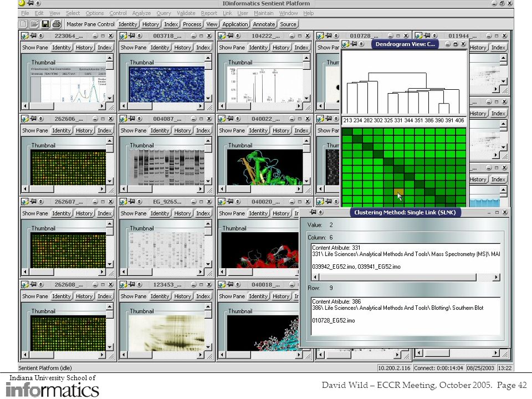Click scroll-down arrow in pane 223064 thumbnail
The width and height of the screenshot is (532, 399).
point(110,99)
